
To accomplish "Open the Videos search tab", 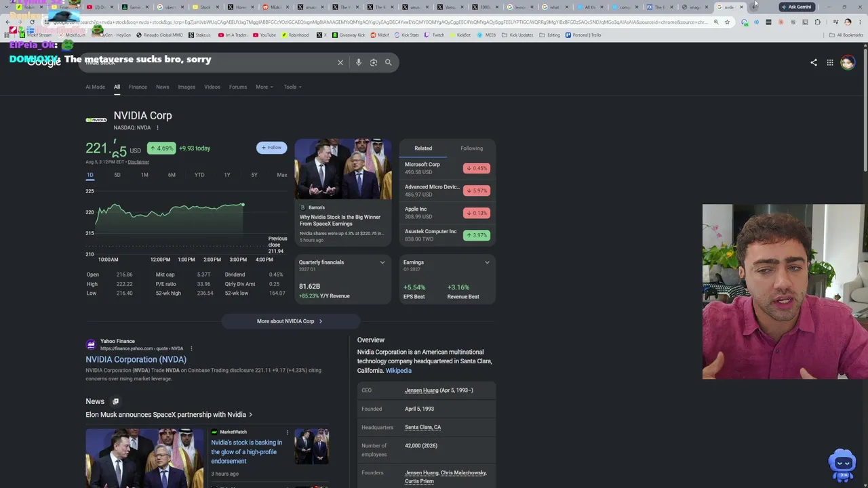I will point(212,87).
